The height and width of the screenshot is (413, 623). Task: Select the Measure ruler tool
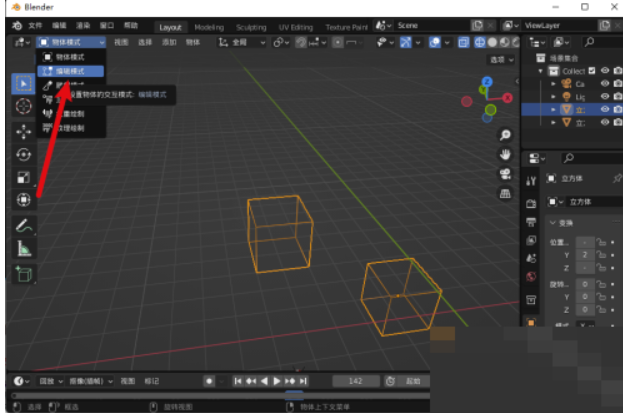pyautogui.click(x=23, y=249)
